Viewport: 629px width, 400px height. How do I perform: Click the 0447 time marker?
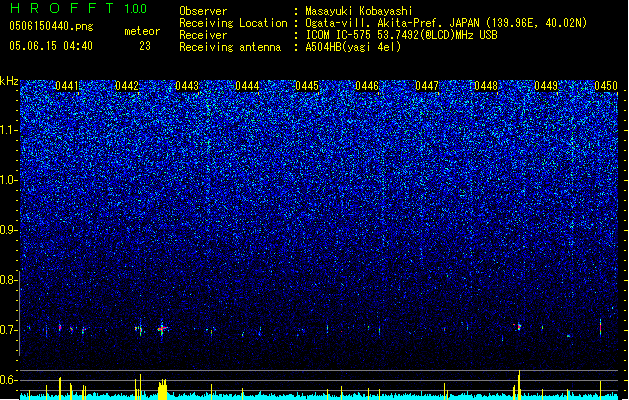click(x=427, y=86)
